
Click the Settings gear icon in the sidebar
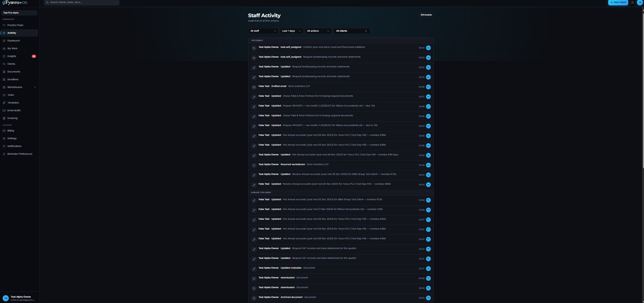point(4,138)
